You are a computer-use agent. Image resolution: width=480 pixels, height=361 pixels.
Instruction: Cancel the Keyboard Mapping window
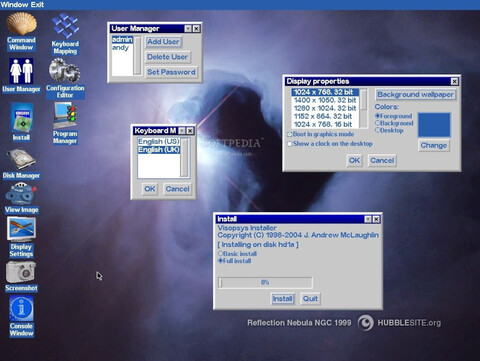pyautogui.click(x=177, y=189)
